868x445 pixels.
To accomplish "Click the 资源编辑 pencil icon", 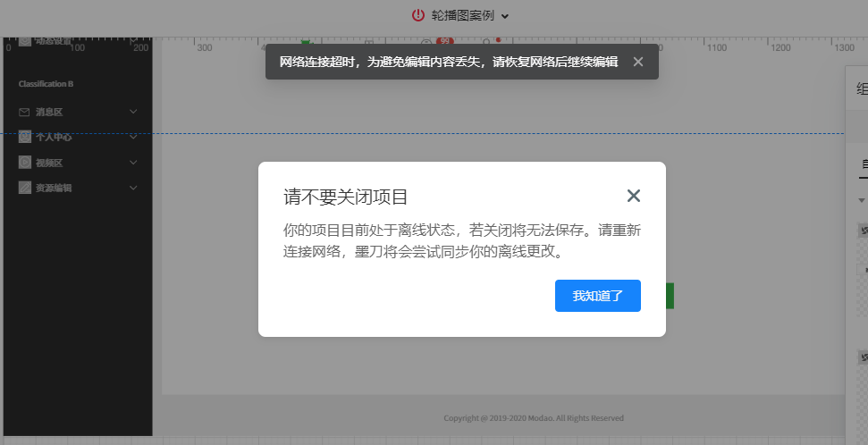I will tap(24, 188).
